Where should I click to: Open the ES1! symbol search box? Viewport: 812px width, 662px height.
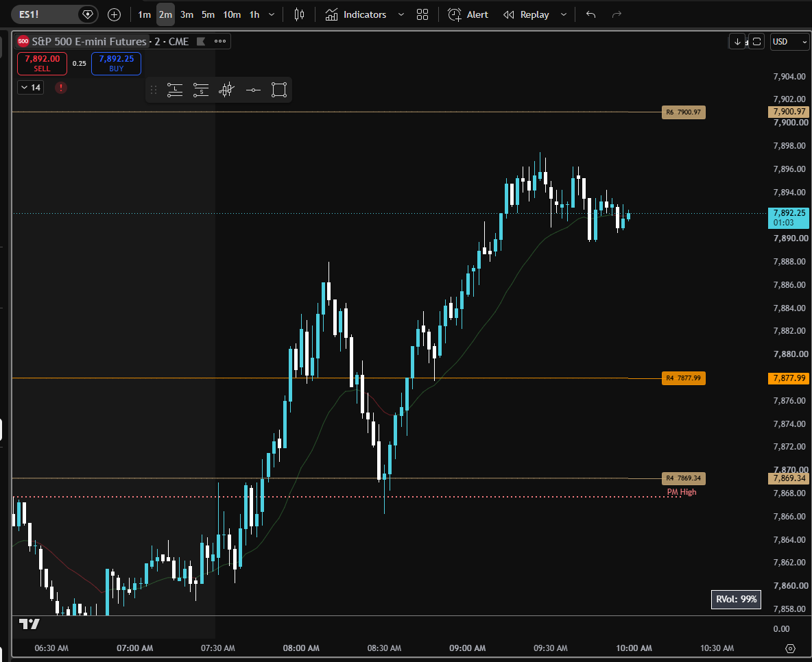(x=44, y=14)
